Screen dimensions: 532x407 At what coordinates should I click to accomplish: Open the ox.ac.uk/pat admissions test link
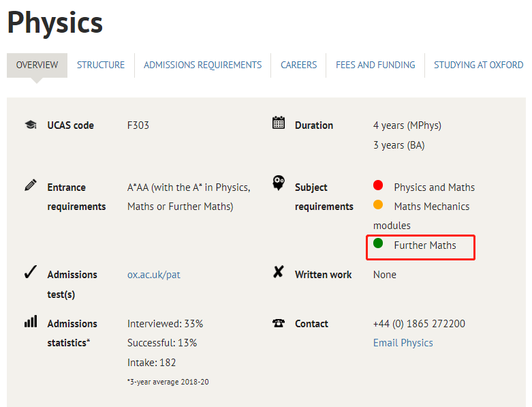[154, 275]
